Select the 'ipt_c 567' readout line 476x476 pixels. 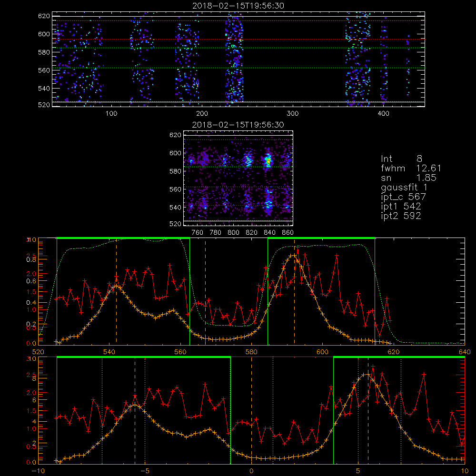(x=404, y=197)
